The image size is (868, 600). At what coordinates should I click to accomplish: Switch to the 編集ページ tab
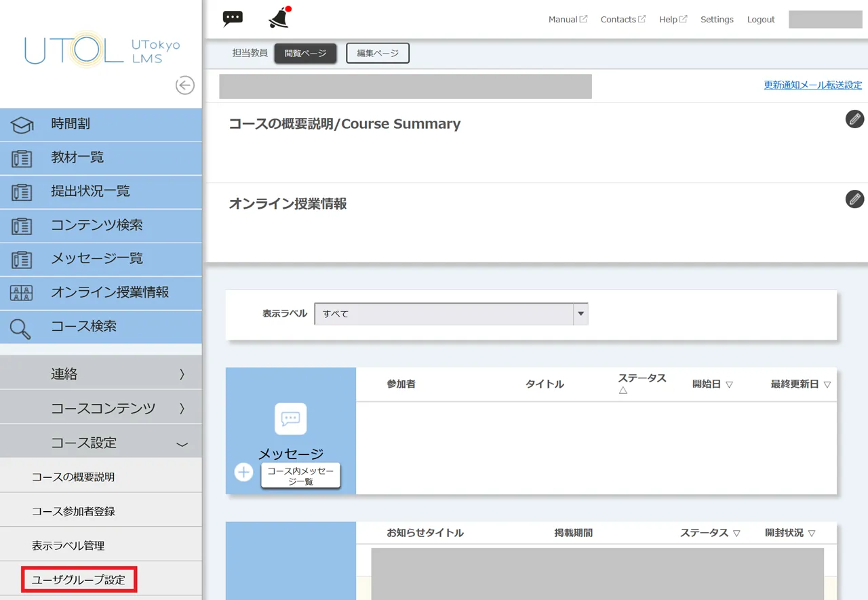[378, 54]
